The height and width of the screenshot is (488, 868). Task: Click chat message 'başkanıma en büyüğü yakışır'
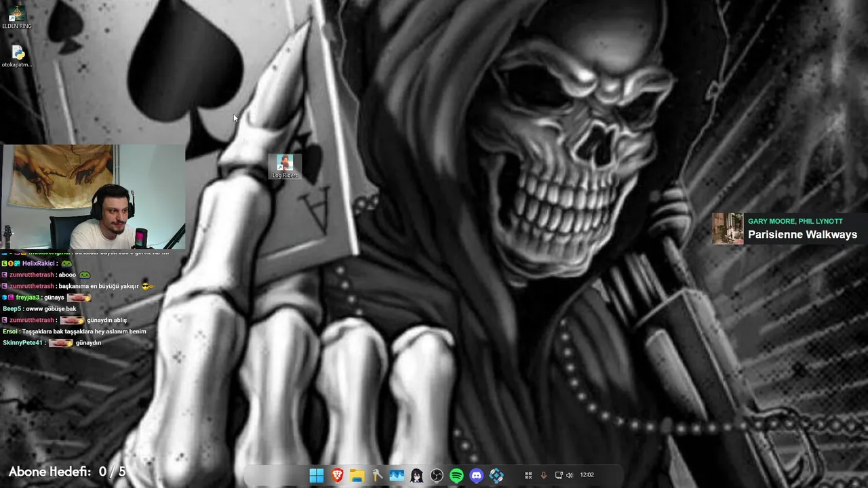(98, 286)
